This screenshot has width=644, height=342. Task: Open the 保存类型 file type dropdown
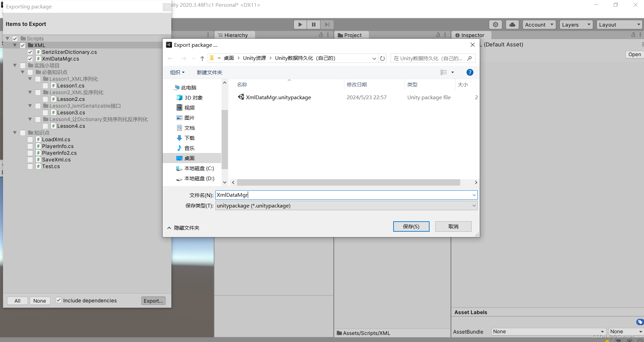pos(346,205)
